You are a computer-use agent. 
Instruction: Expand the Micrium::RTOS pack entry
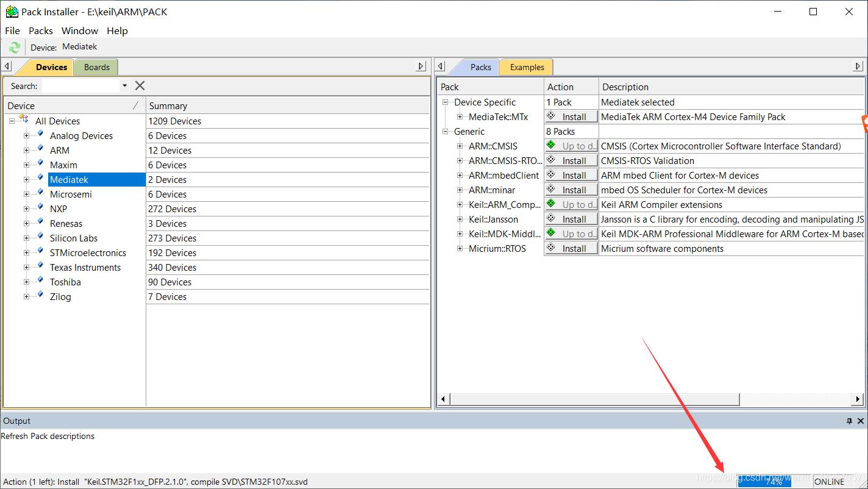(x=460, y=249)
